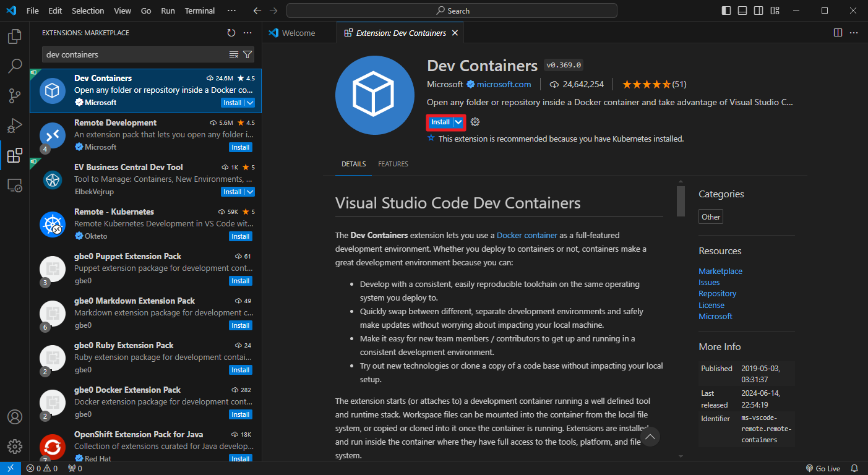Open editor More Actions menu
The height and width of the screenshot is (475, 868).
pyautogui.click(x=855, y=33)
